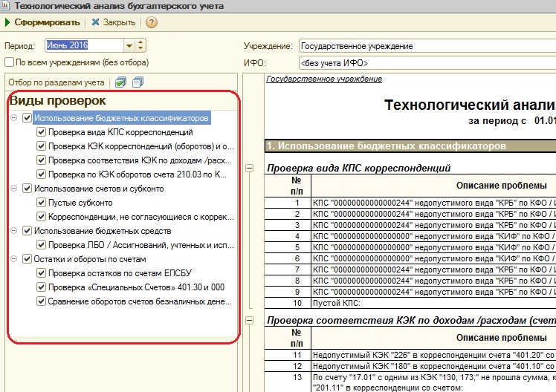Image resolution: width=556 pixels, height=392 pixels.
Task: Toggle По всем учреждениям (без отбора) checkbox
Action: (x=9, y=62)
